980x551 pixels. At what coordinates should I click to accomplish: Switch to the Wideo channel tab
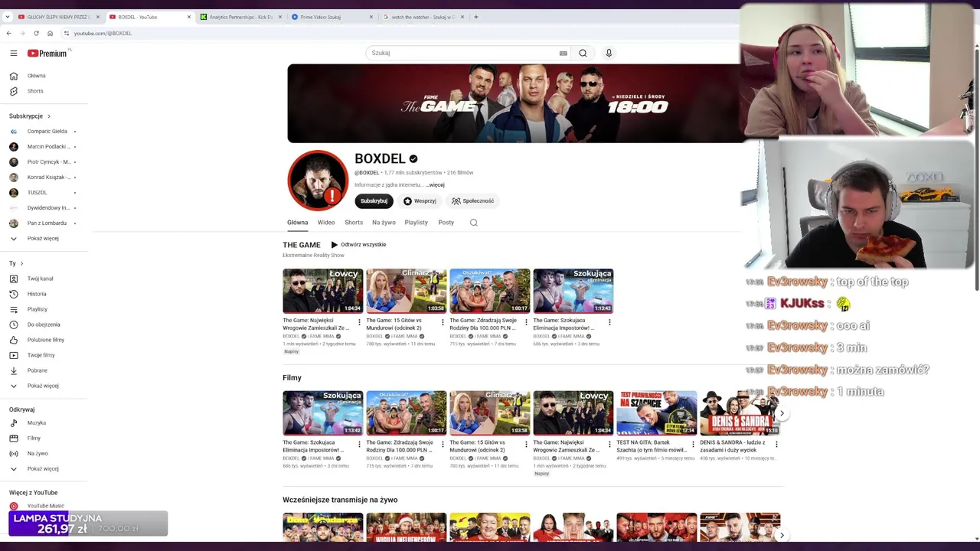[326, 223]
